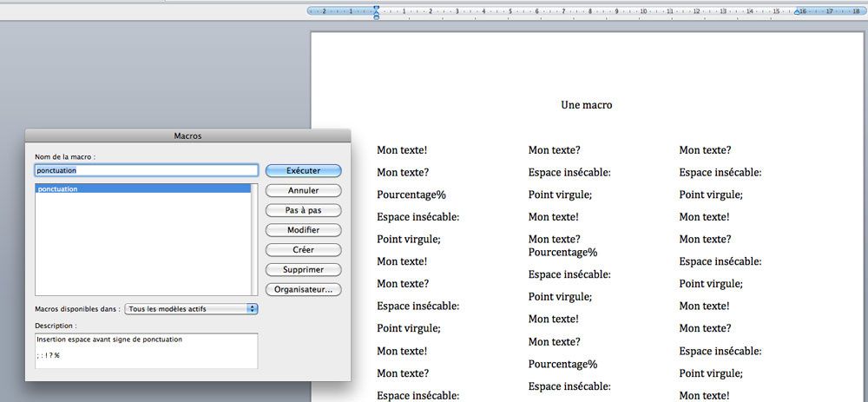Image resolution: width=868 pixels, height=402 pixels.
Task: Click the Créer button
Action: [303, 250]
